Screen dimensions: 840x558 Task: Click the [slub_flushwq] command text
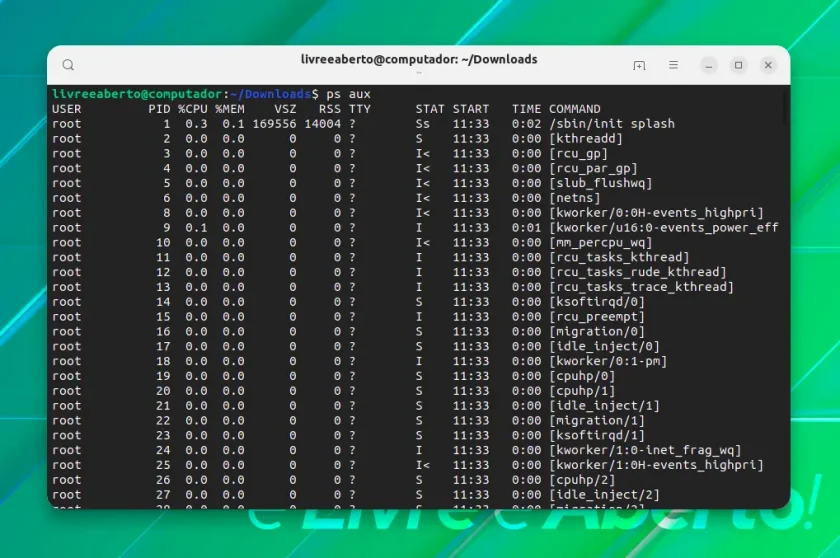coord(601,183)
